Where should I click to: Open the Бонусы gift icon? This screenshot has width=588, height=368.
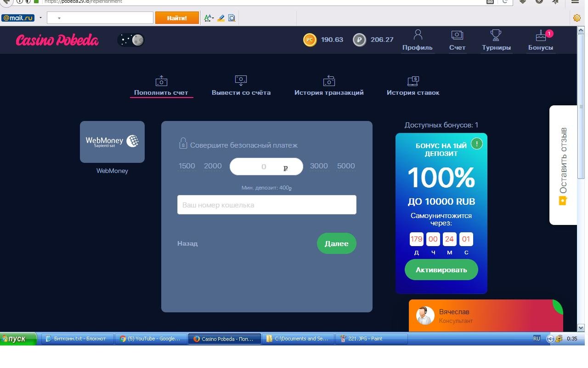(x=540, y=35)
